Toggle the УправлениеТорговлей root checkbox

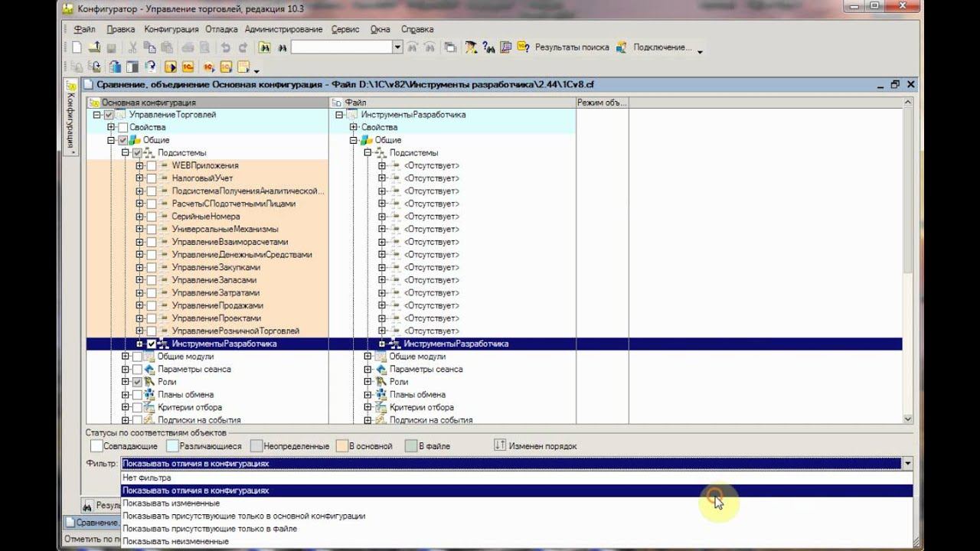pos(109,115)
